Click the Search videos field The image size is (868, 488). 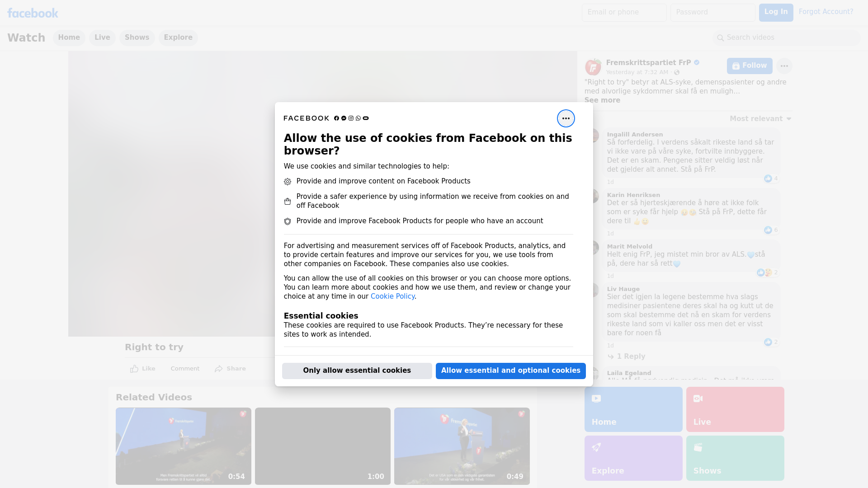pos(787,38)
